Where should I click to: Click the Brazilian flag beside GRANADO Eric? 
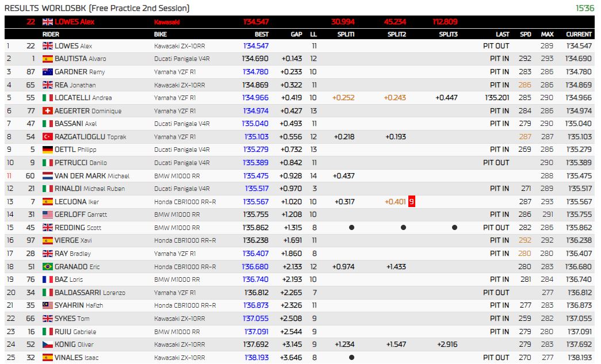click(x=48, y=267)
